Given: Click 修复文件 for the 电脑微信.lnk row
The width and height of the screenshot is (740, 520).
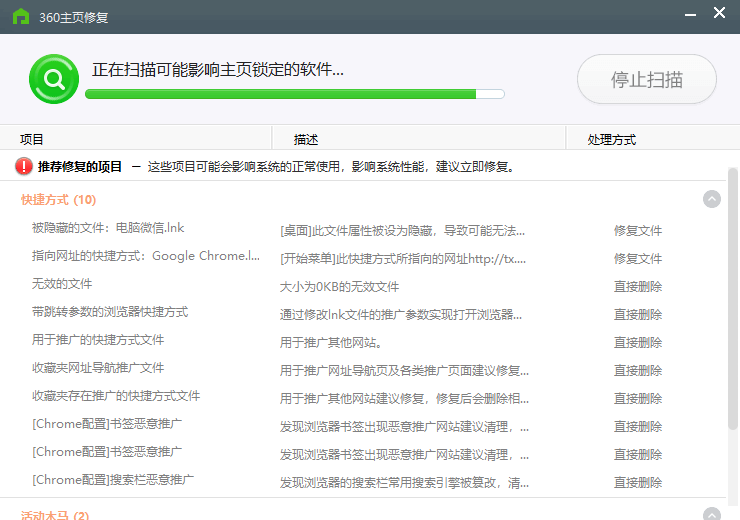Looking at the screenshot, I should pos(638,231).
